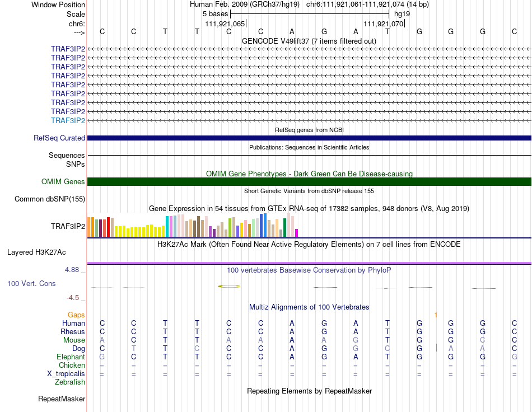532x412 pixels.
Task: Click the 5 bases scale label
Action: 216,14
